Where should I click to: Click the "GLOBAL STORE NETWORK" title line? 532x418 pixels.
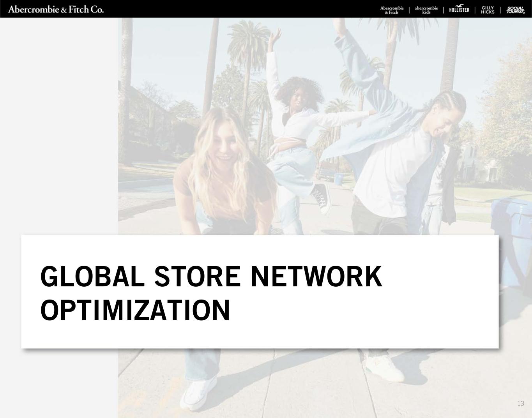(x=211, y=276)
